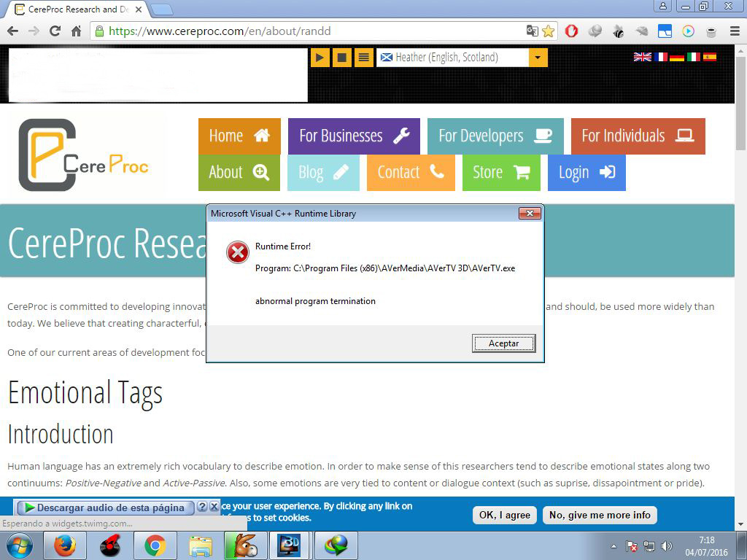Open the volume speaker tray icon
Image resolution: width=747 pixels, height=560 pixels.
[x=667, y=546]
